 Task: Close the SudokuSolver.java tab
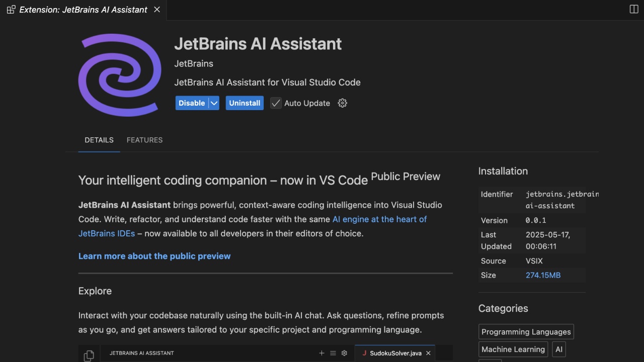coord(428,353)
